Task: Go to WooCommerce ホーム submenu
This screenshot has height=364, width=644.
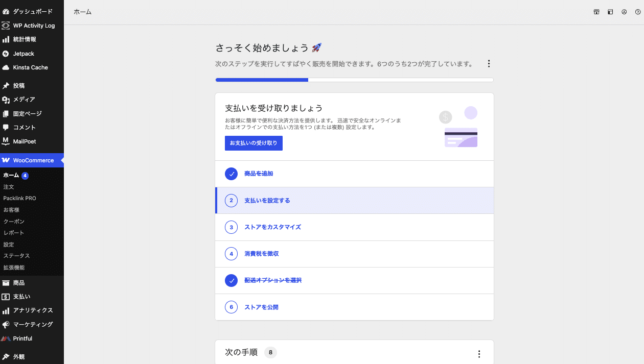Action: pos(11,175)
